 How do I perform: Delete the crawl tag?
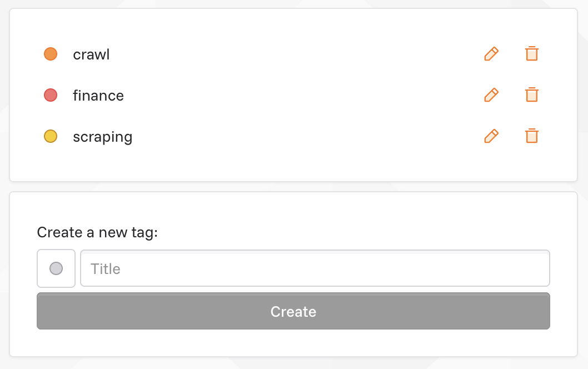[532, 54]
